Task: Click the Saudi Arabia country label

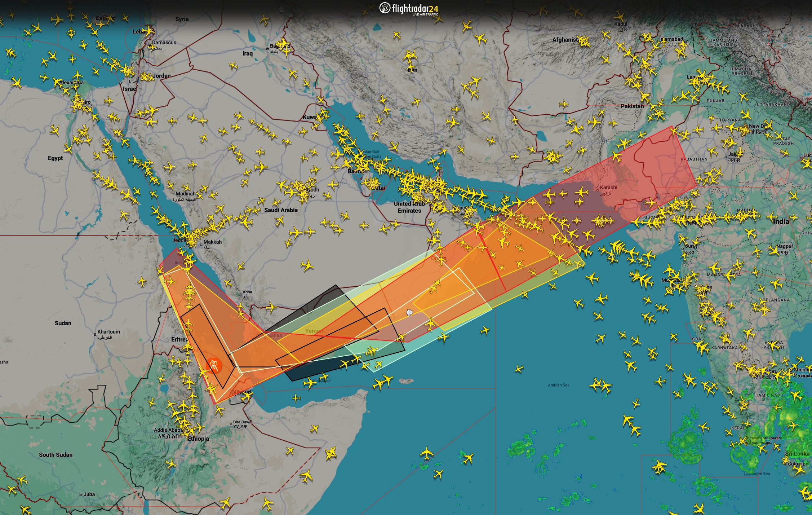Action: click(281, 210)
